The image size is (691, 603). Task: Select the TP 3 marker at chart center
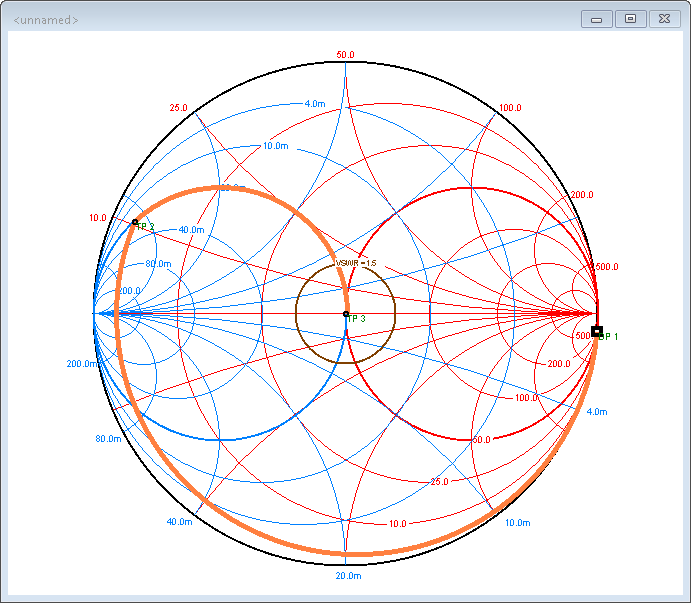coord(346,314)
